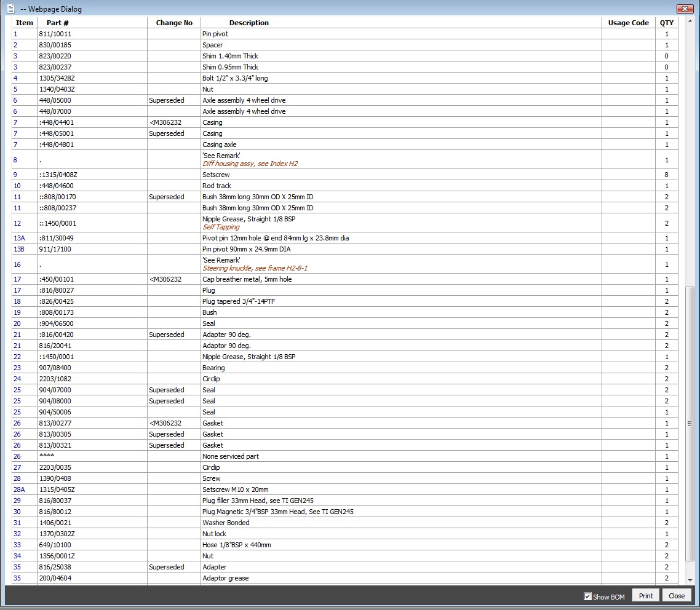Click 'Adaptor grease' description
Viewport: 700px width, 610px height.
click(226, 578)
